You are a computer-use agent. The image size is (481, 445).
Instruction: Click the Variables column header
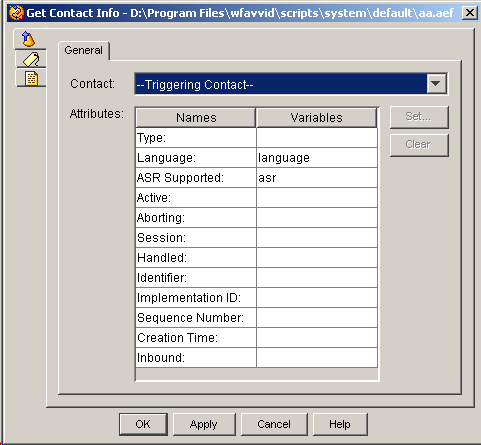point(317,118)
